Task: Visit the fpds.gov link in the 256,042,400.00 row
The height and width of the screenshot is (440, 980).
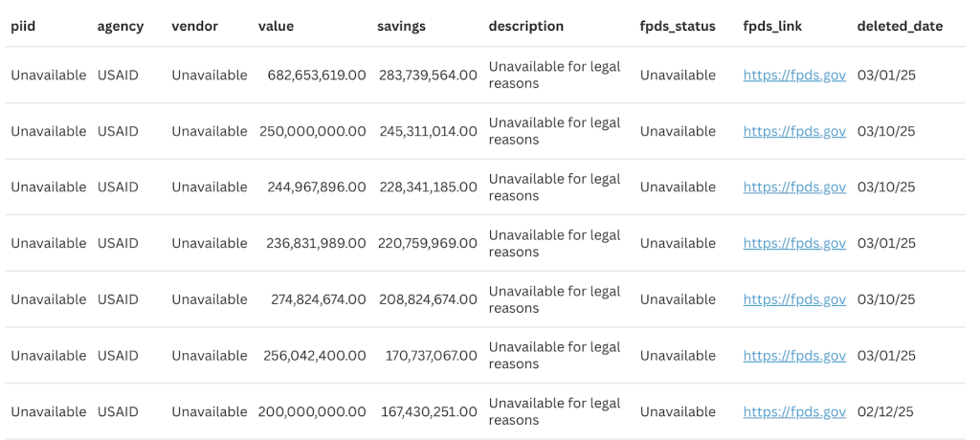Action: click(794, 356)
